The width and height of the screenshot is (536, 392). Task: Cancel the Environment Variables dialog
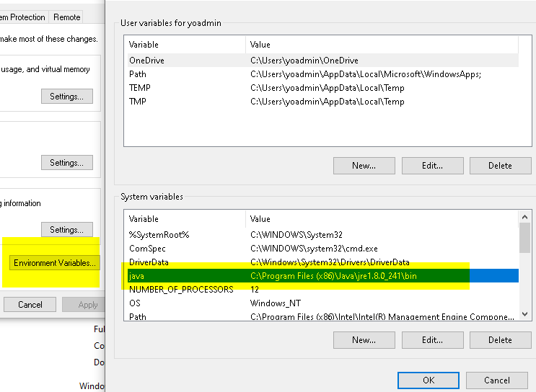(496, 380)
